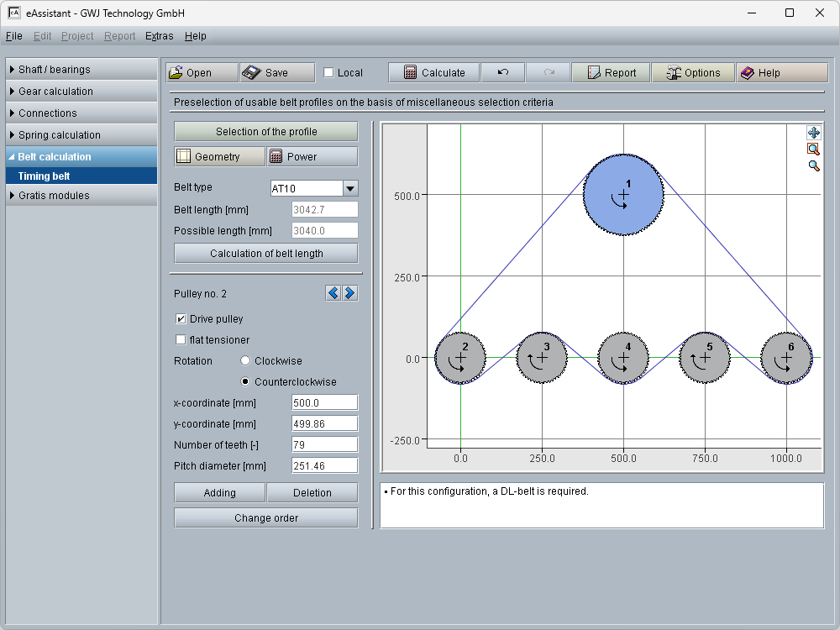Image resolution: width=840 pixels, height=630 pixels.
Task: Click Calculation of belt length button
Action: point(265,253)
